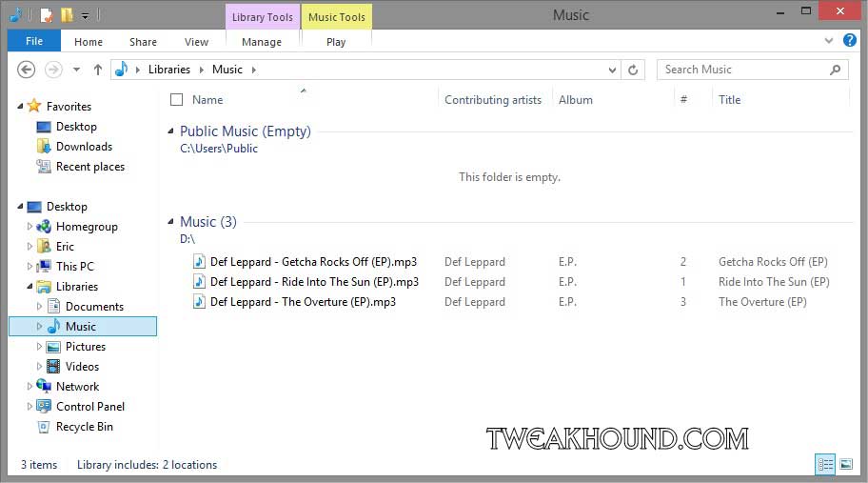Click the New Folder quick access icon
This screenshot has height=483, width=868.
[x=67, y=15]
